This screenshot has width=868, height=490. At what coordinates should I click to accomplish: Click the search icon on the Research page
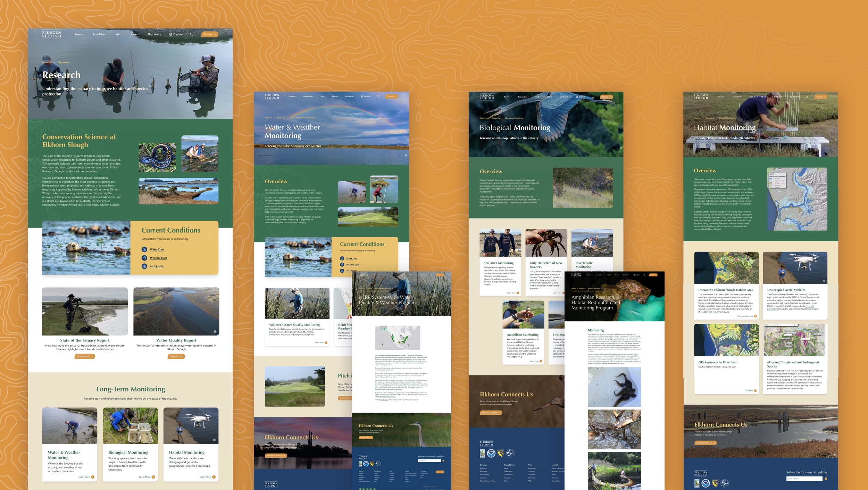pos(191,34)
